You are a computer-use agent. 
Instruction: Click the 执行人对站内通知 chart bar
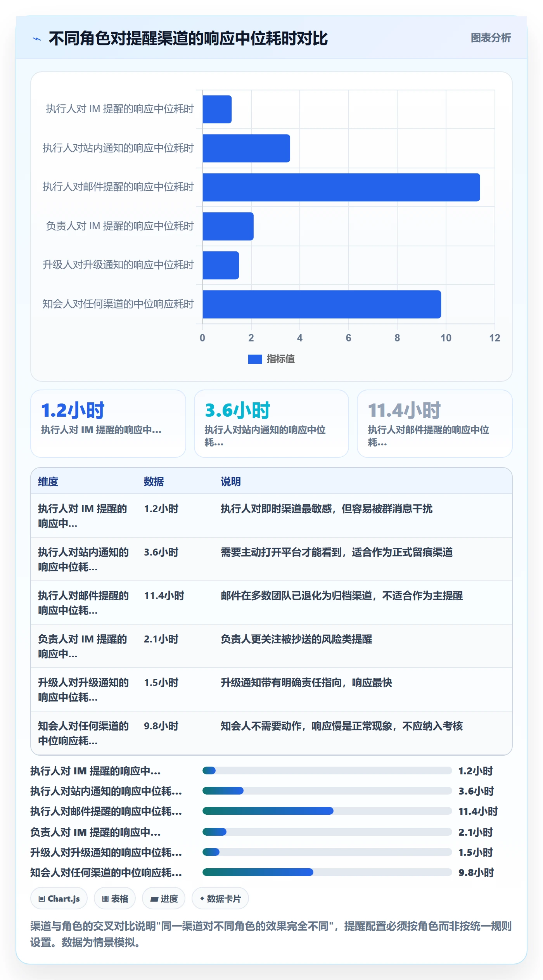[x=246, y=148]
